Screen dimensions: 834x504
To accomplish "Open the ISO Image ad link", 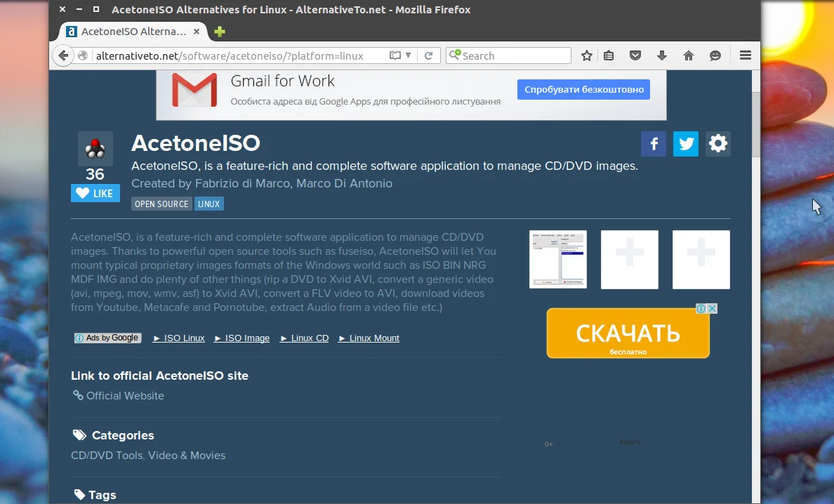I will (242, 338).
